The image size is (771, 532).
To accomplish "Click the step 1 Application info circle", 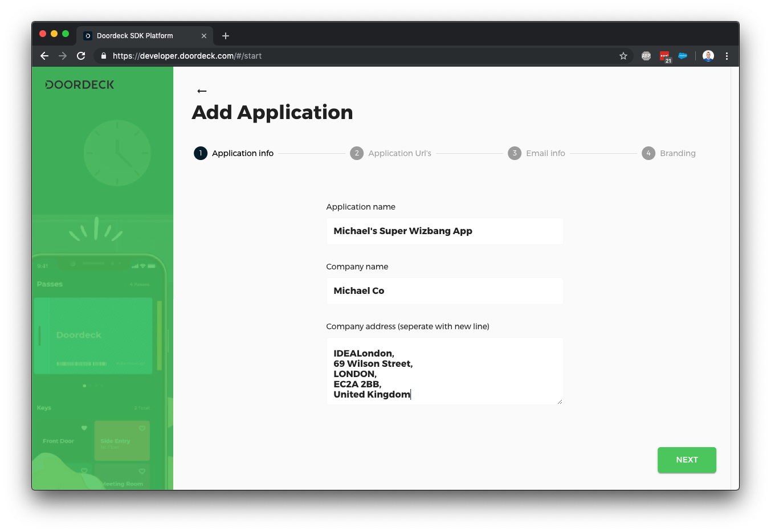I will tap(200, 153).
